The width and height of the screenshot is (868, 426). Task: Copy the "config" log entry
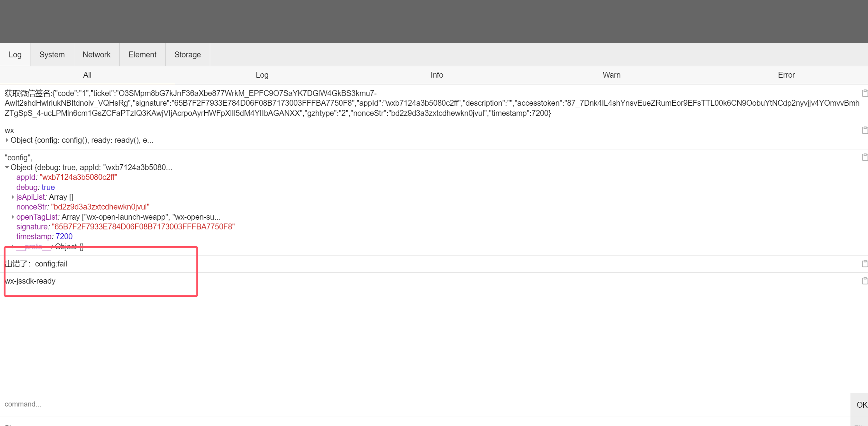pyautogui.click(x=864, y=157)
